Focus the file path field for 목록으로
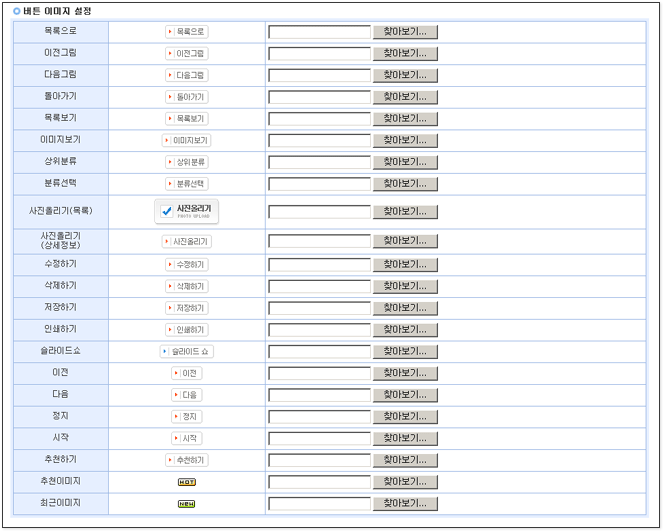This screenshot has height=532, width=665. [319, 32]
